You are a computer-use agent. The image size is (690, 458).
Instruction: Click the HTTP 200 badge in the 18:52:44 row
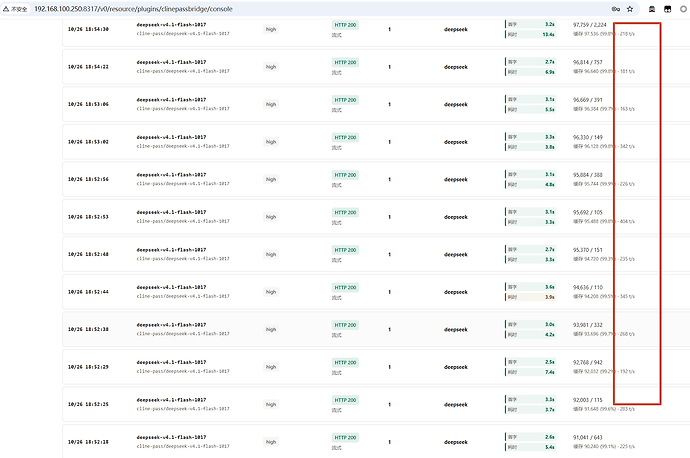pos(345,288)
